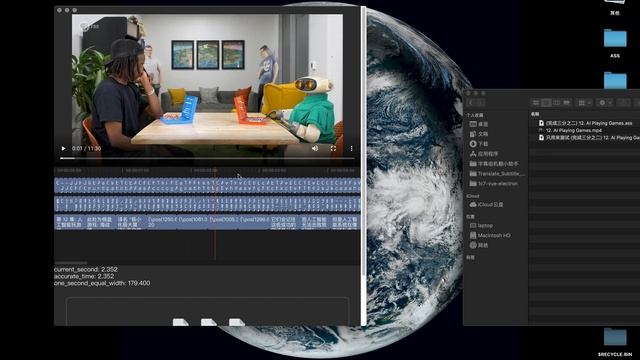
Task: Click the first track of character blocks
Action: pyautogui.click(x=207, y=185)
